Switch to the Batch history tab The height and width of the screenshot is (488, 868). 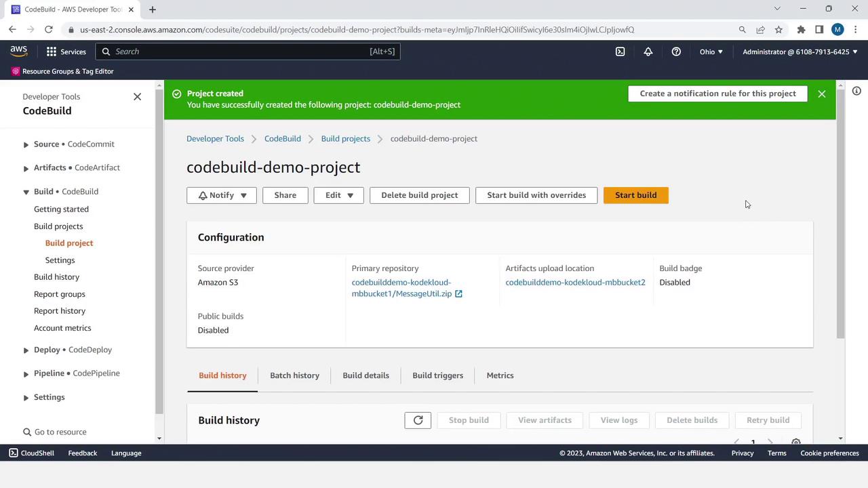click(294, 375)
